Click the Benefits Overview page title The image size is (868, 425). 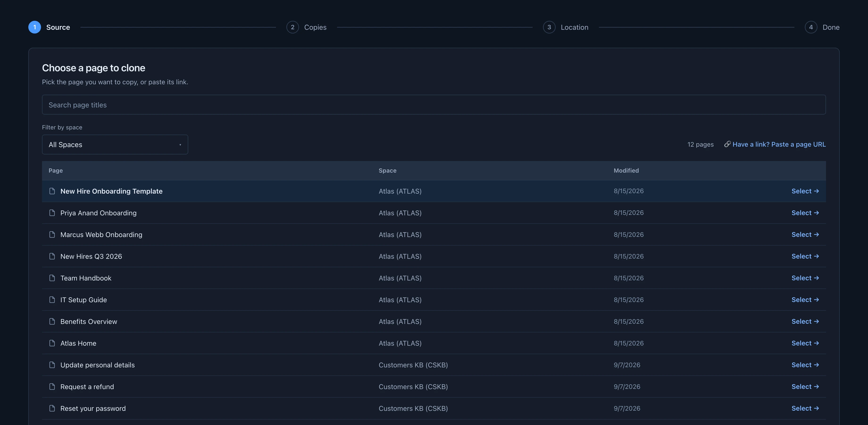point(89,321)
